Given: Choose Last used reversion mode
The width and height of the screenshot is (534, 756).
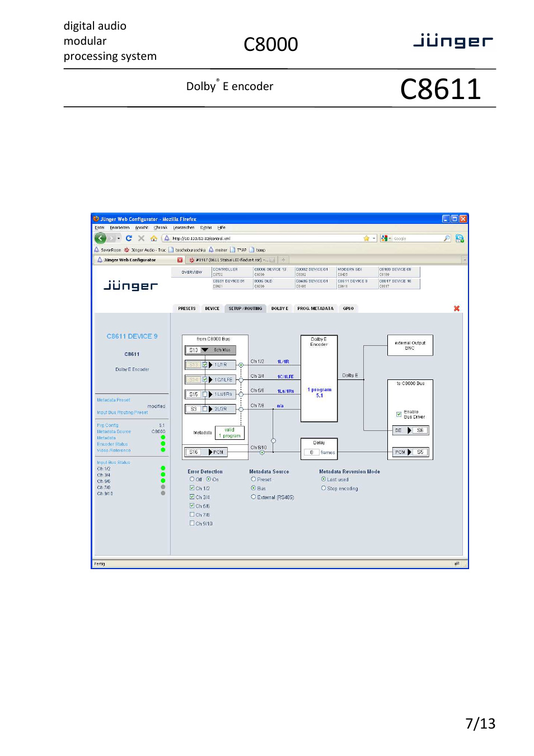Looking at the screenshot, I should pos(324,479).
